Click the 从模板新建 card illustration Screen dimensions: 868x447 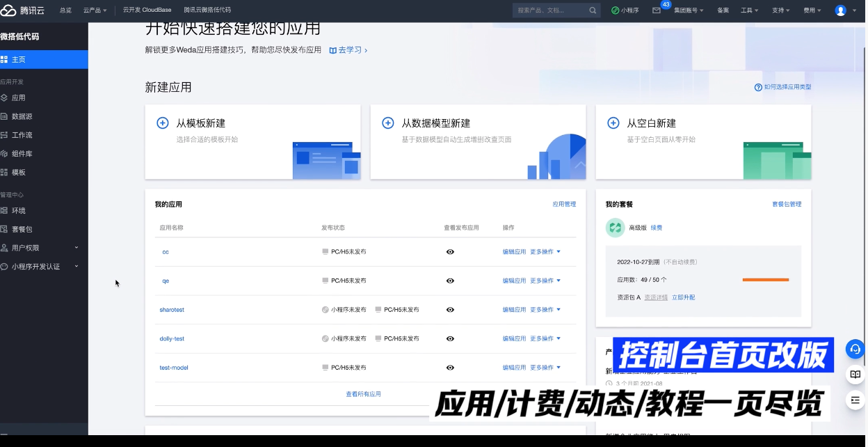click(326, 160)
